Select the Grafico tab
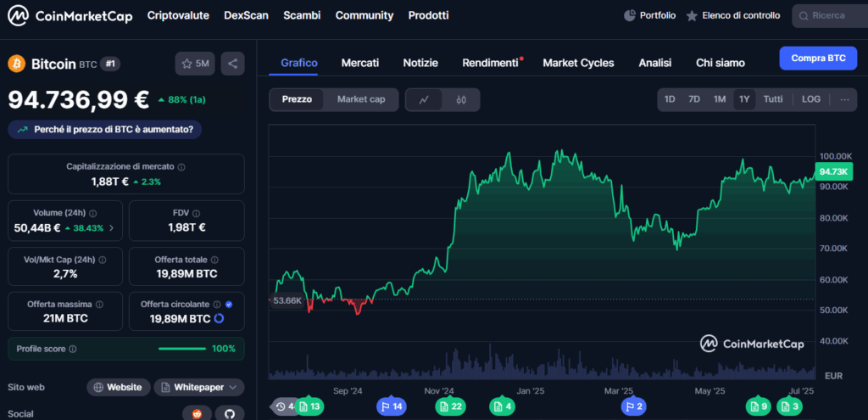868x420 pixels. click(x=299, y=63)
